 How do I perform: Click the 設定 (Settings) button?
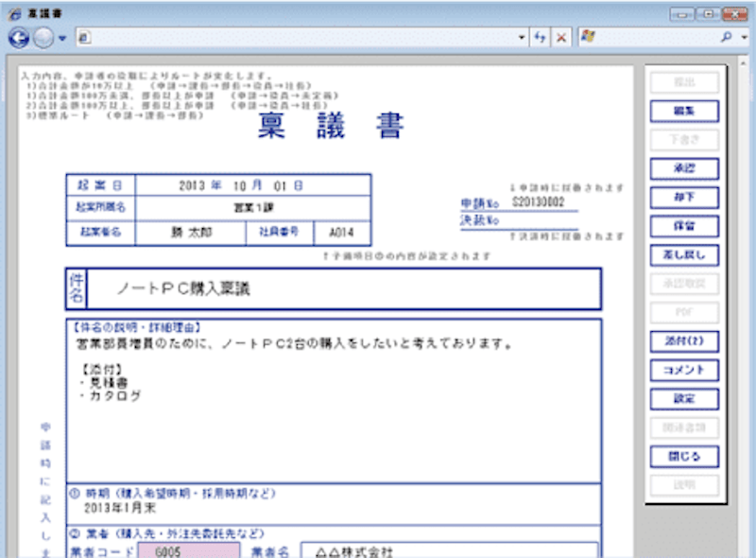click(x=684, y=398)
